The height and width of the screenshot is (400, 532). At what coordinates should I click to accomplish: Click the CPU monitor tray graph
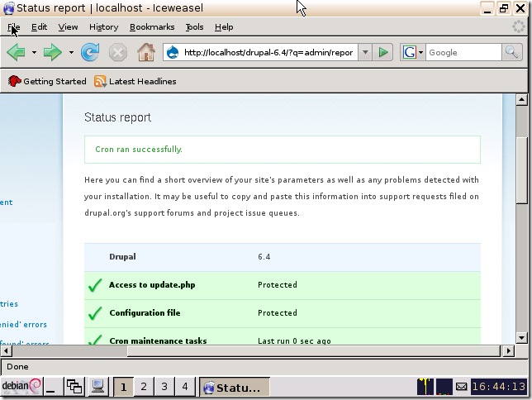[425, 387]
